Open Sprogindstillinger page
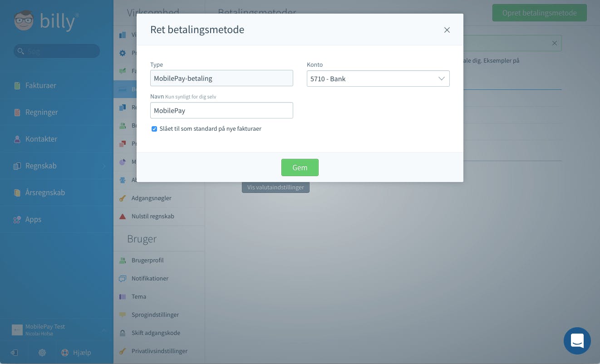 tap(155, 315)
